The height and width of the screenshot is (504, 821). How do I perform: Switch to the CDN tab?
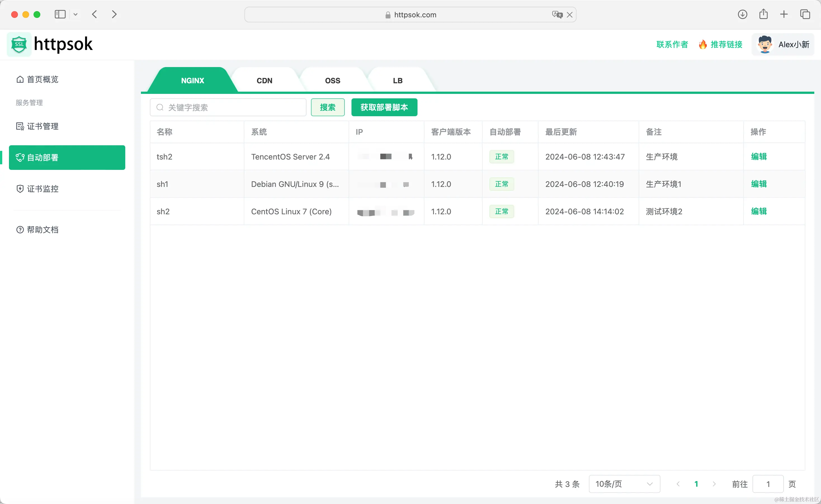264,81
